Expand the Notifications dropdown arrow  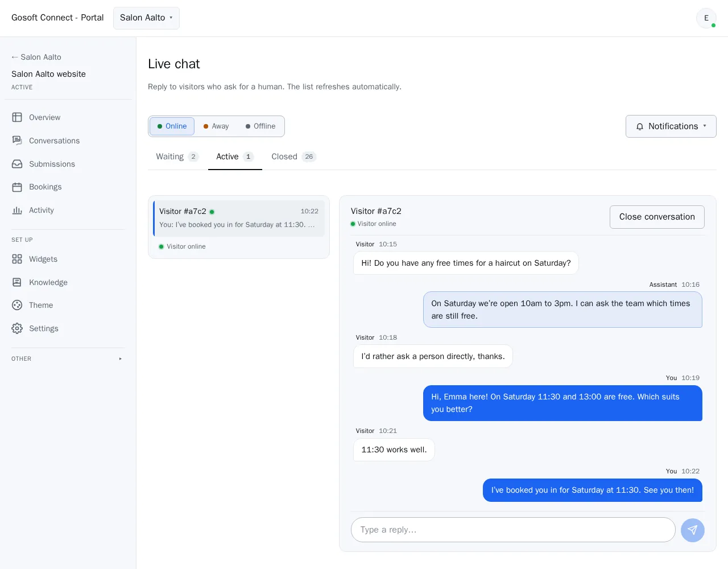[705, 126]
